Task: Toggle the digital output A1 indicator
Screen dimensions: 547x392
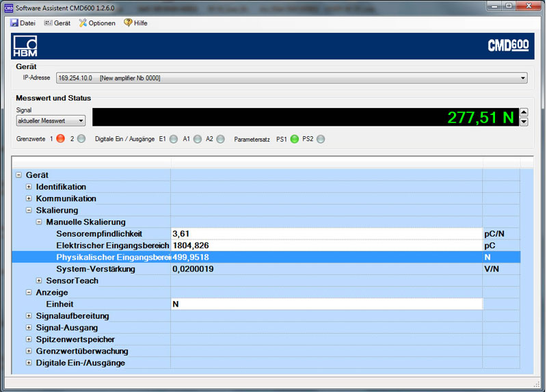Action: pyautogui.click(x=198, y=139)
